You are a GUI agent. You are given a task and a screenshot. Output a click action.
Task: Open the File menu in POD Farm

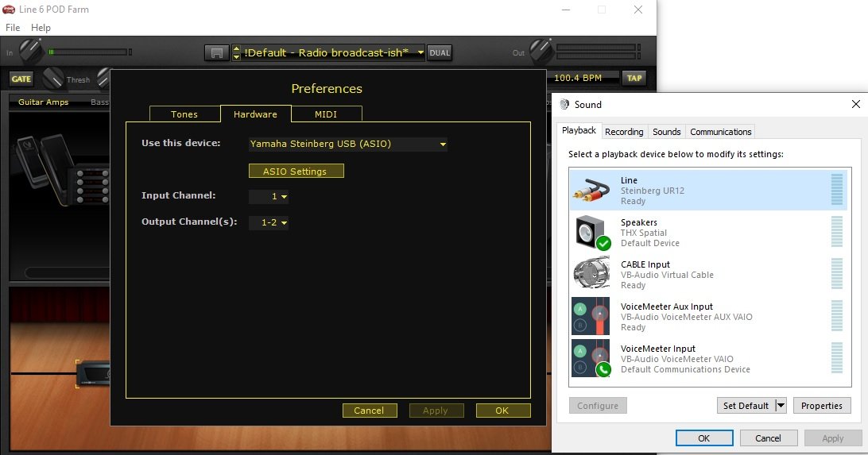[x=13, y=27]
